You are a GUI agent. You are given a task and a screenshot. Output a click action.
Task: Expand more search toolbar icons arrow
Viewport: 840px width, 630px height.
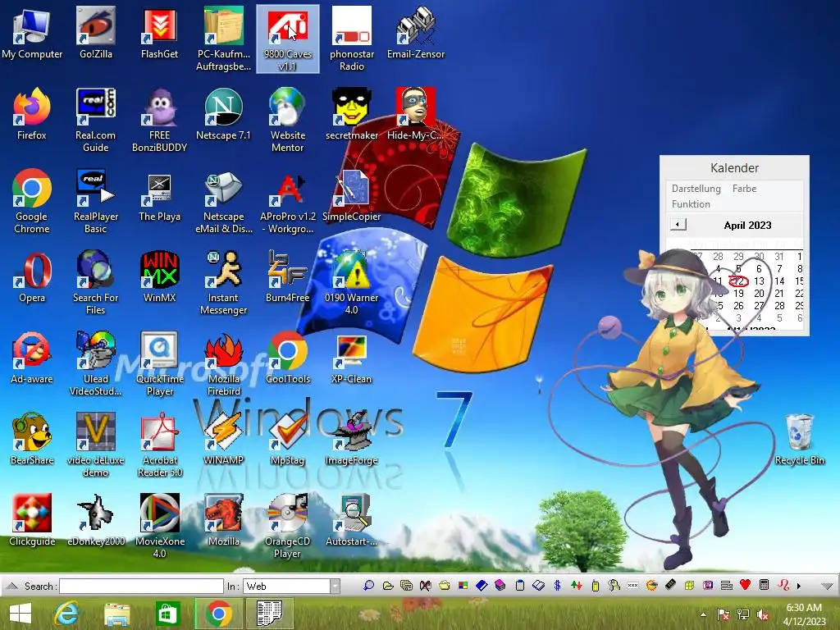799,586
